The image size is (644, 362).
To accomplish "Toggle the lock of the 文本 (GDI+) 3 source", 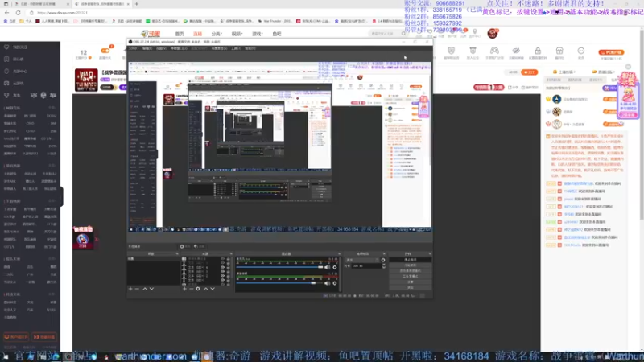I will 228,272.
